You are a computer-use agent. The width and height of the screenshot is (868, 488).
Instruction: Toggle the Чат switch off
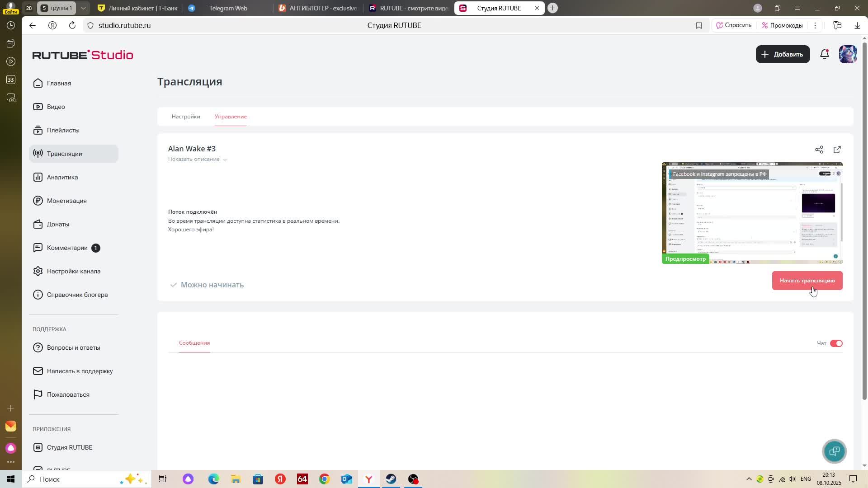coord(836,343)
